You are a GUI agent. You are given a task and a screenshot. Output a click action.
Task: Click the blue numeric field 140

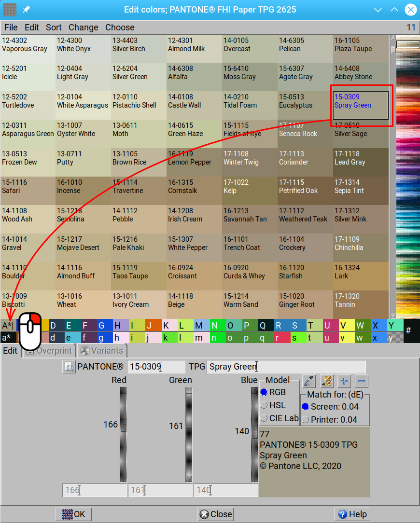pyautogui.click(x=226, y=490)
